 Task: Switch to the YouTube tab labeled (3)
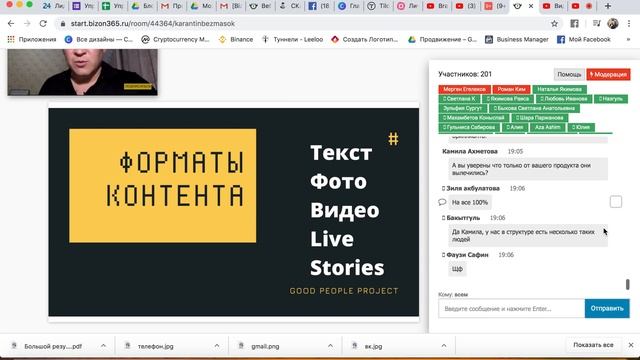[x=466, y=6]
